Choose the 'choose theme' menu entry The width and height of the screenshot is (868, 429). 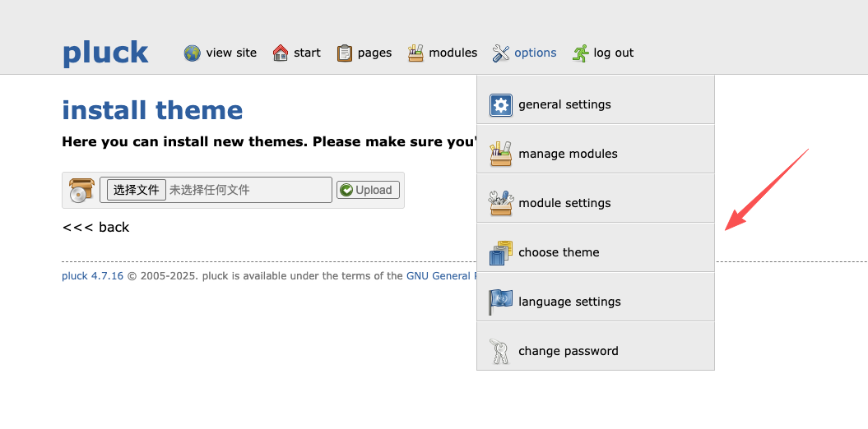coord(559,253)
